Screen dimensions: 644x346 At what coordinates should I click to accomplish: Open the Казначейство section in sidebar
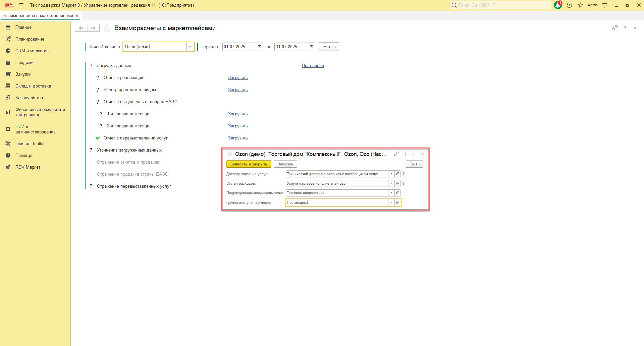point(29,98)
